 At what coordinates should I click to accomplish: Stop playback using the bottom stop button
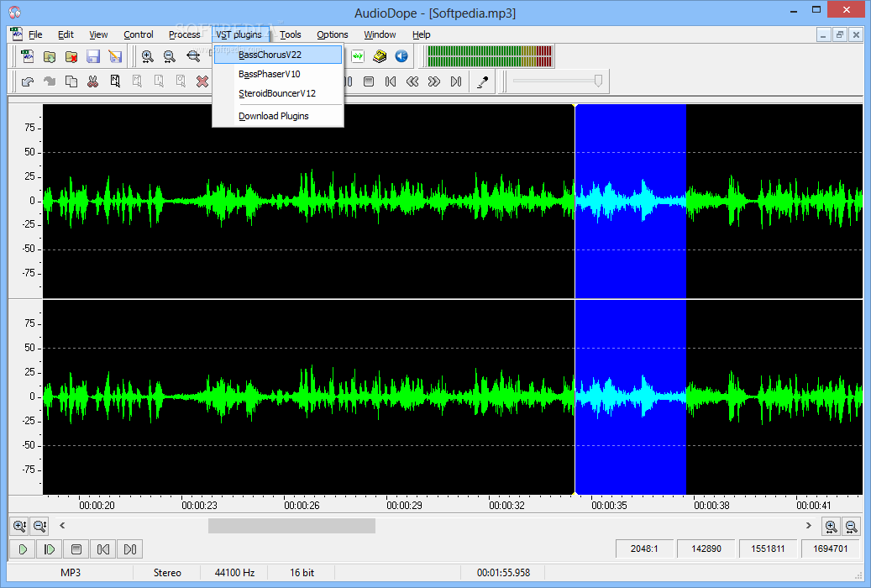click(76, 549)
